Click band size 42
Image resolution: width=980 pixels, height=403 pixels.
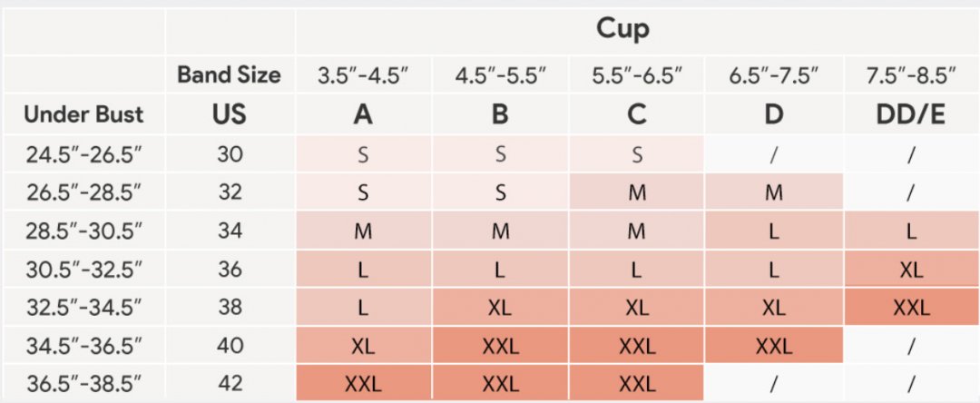(x=230, y=384)
